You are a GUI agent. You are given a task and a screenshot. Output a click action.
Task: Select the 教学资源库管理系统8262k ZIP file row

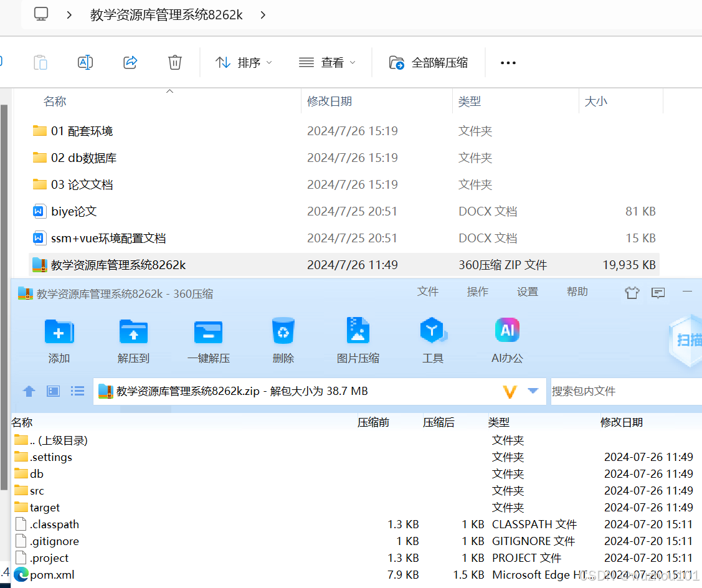pyautogui.click(x=344, y=265)
